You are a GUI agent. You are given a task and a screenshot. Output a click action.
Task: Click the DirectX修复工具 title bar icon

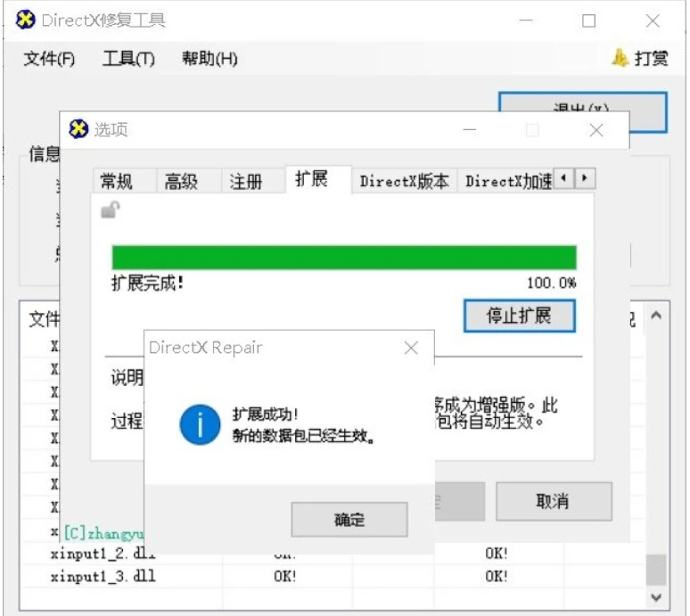tap(27, 20)
